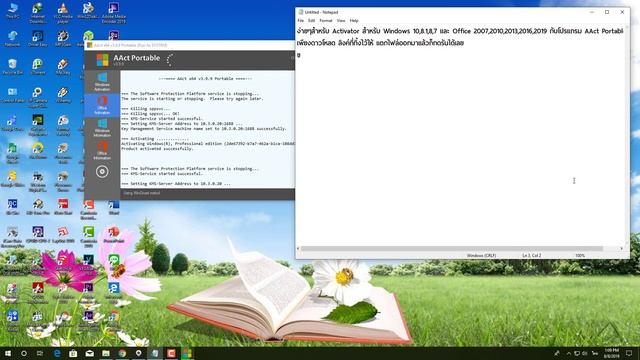
Task: Click the AAct Portable Microsoft logo
Action: [x=102, y=60]
